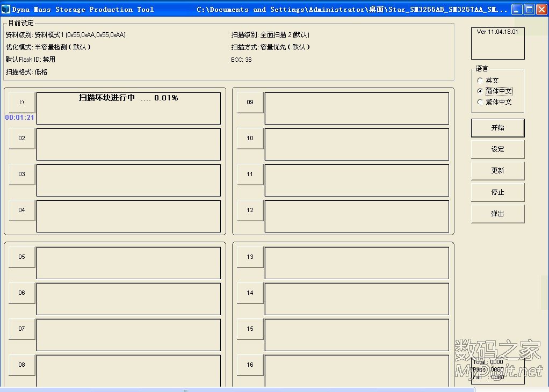Click port button 11
The height and width of the screenshot is (392, 549).
click(250, 175)
